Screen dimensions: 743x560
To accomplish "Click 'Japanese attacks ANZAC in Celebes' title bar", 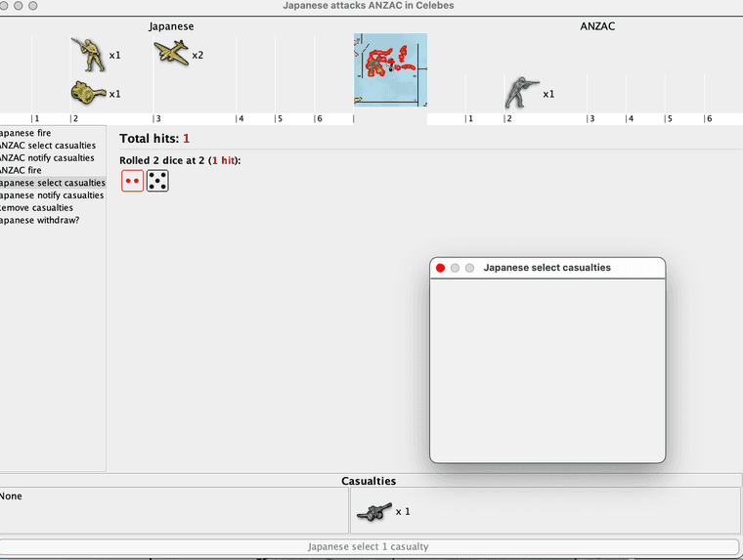I will pos(369,6).
